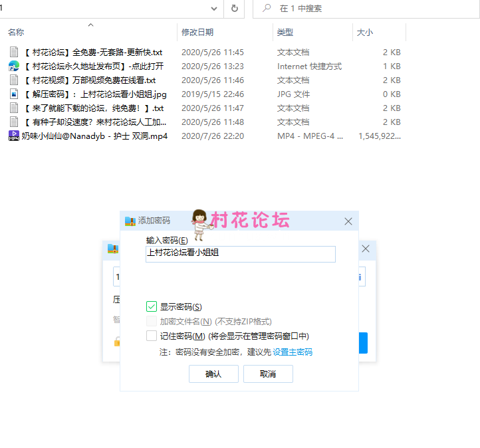Uncheck the 显示密码 checkbox

pos(152,306)
